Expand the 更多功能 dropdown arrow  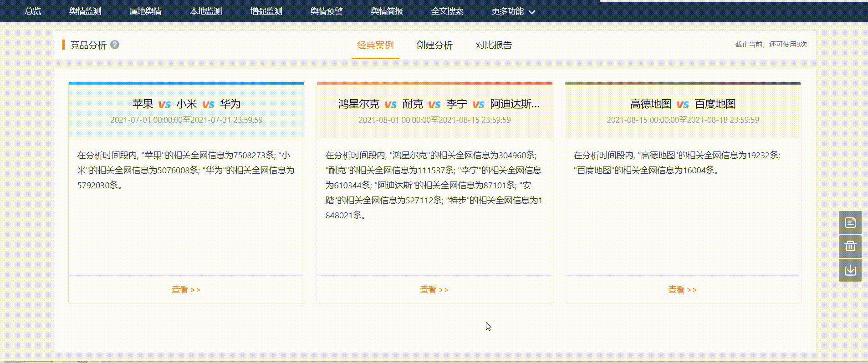click(532, 12)
